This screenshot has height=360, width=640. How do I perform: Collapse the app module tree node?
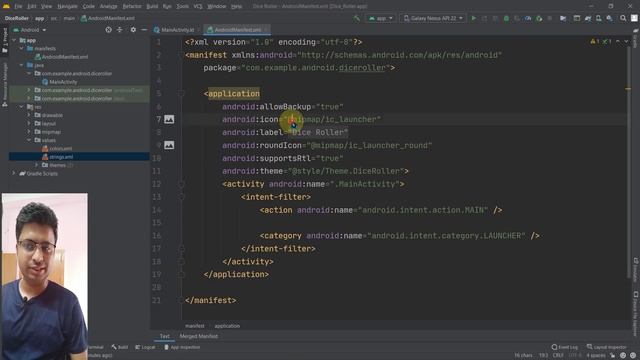[x=14, y=40]
